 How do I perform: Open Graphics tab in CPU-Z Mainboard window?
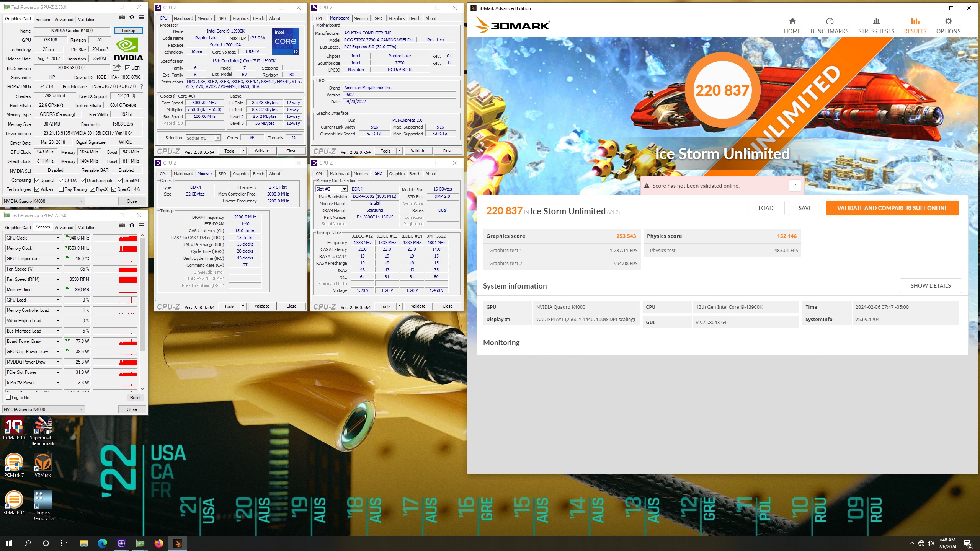(397, 18)
